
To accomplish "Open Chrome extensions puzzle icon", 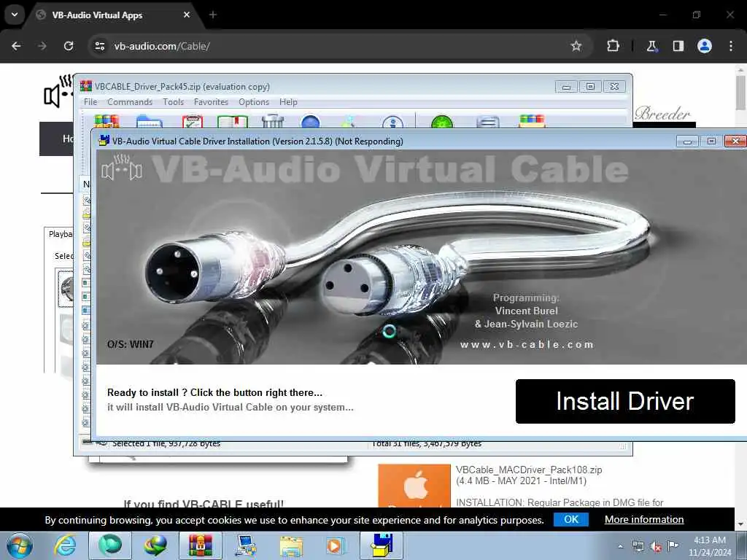I will pyautogui.click(x=613, y=46).
